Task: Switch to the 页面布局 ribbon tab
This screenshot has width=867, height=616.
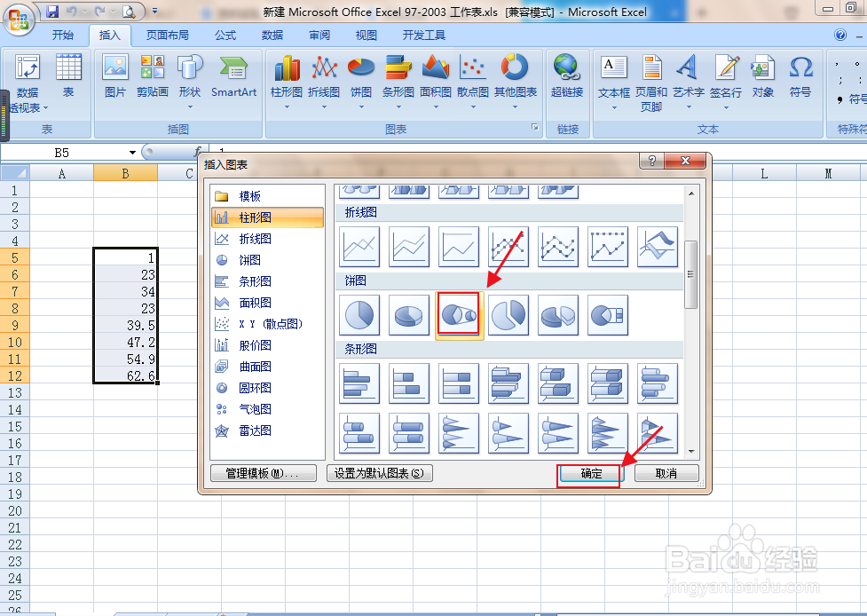Action: (167, 36)
